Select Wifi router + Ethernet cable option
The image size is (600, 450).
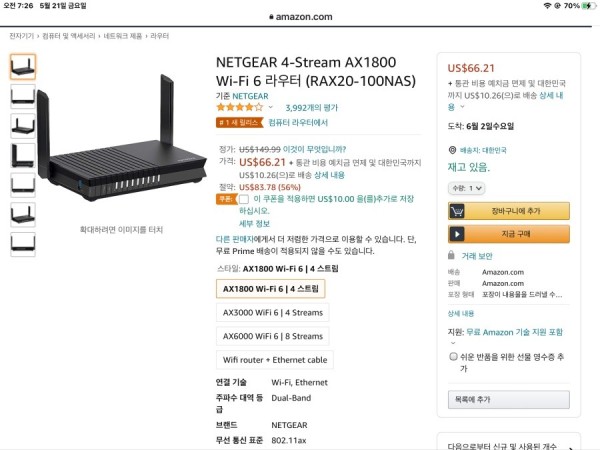pos(275,360)
